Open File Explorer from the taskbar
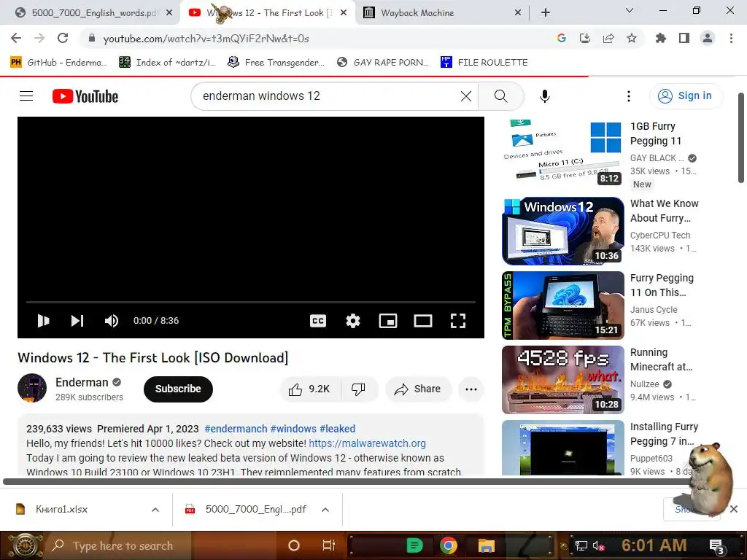 [x=486, y=545]
